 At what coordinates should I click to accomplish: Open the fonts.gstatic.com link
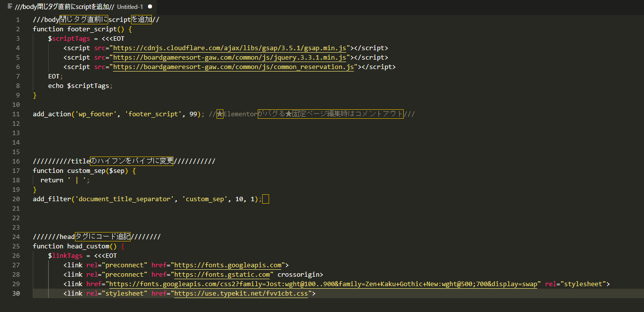coord(223,274)
